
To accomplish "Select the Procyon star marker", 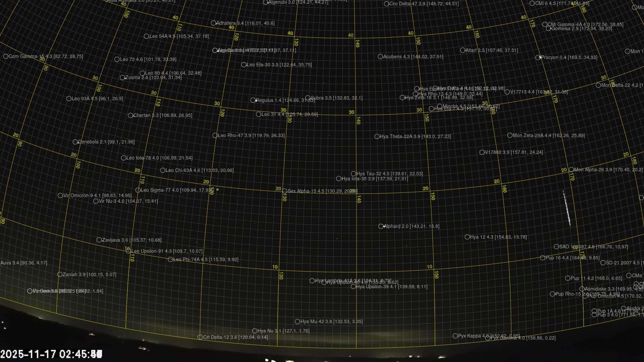I will (x=538, y=58).
